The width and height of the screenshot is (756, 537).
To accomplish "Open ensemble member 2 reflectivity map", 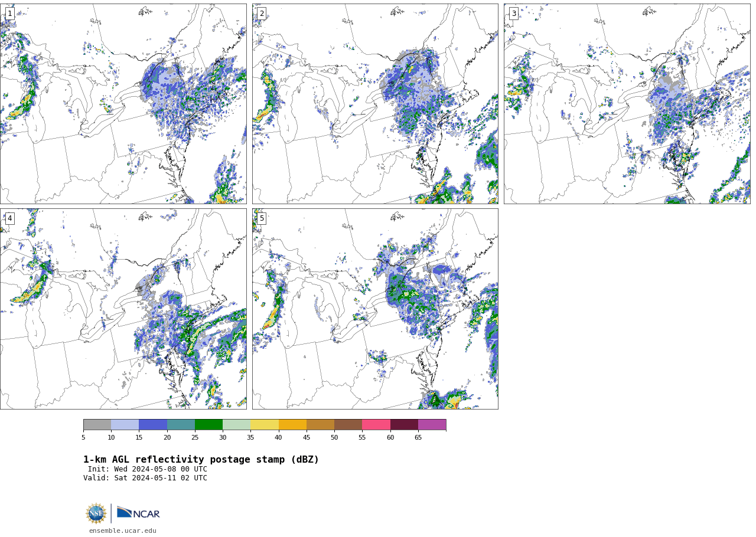I will pyautogui.click(x=375, y=104).
